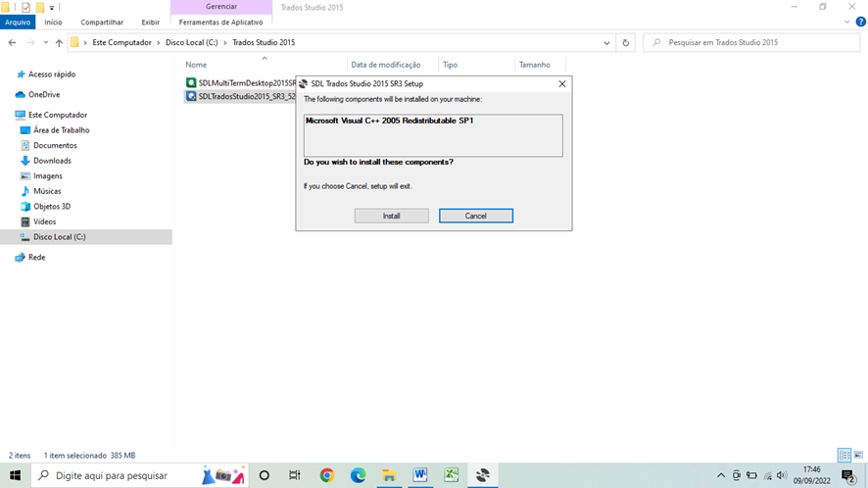The height and width of the screenshot is (488, 868).
Task: Click Install in the Trados setup dialog
Action: [391, 216]
